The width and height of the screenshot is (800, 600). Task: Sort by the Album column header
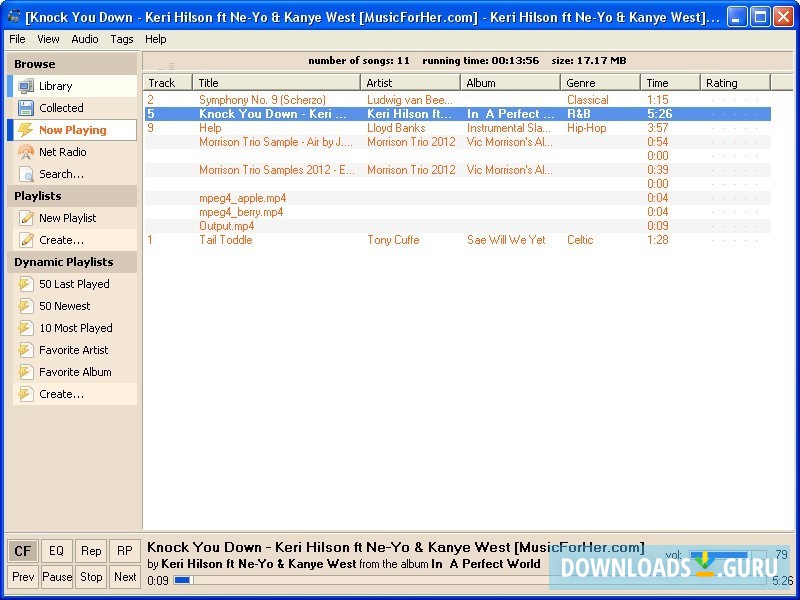click(511, 83)
